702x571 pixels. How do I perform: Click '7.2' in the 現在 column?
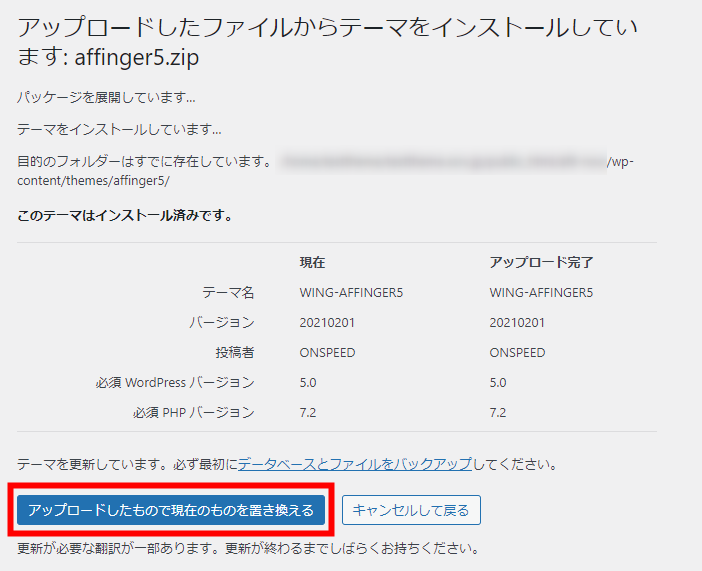pyautogui.click(x=308, y=412)
